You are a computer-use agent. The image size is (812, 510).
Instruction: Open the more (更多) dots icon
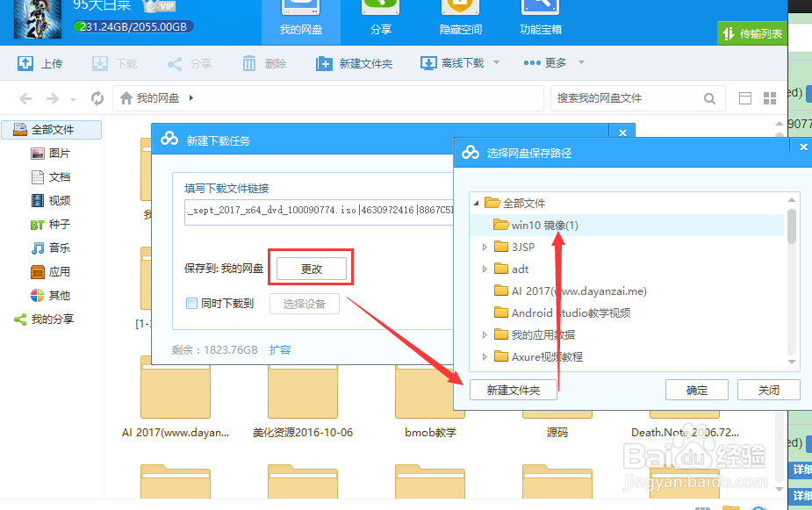coord(532,62)
